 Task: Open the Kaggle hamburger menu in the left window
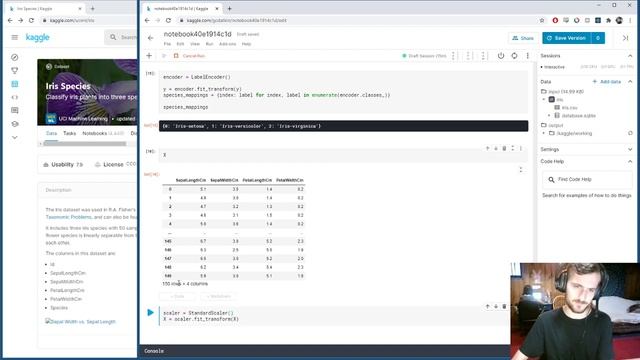pyautogui.click(x=15, y=37)
